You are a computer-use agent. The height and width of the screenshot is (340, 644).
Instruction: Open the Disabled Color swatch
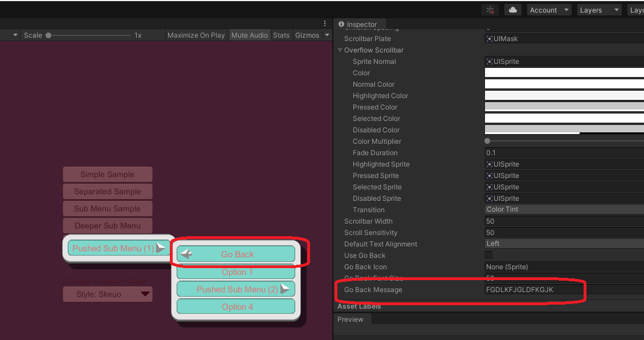[564, 129]
